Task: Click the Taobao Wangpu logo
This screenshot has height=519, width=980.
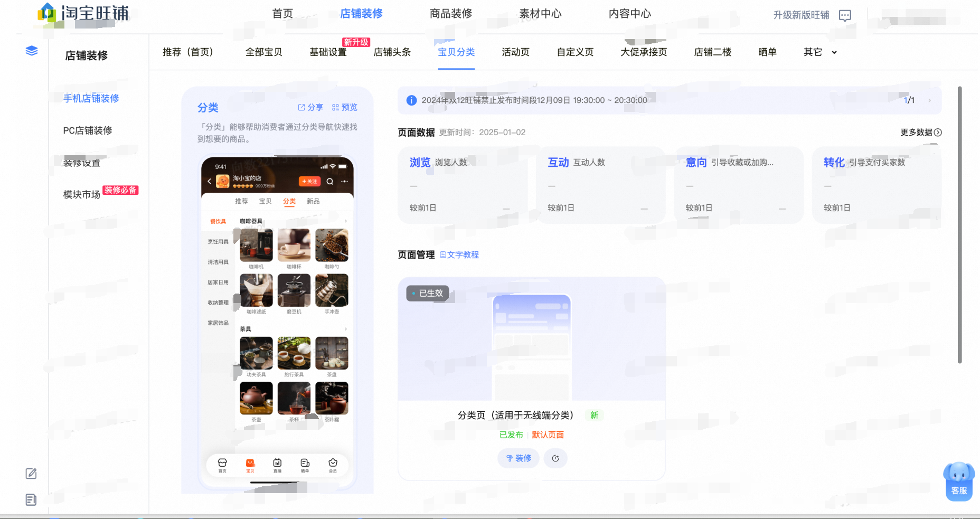Action: (83, 12)
